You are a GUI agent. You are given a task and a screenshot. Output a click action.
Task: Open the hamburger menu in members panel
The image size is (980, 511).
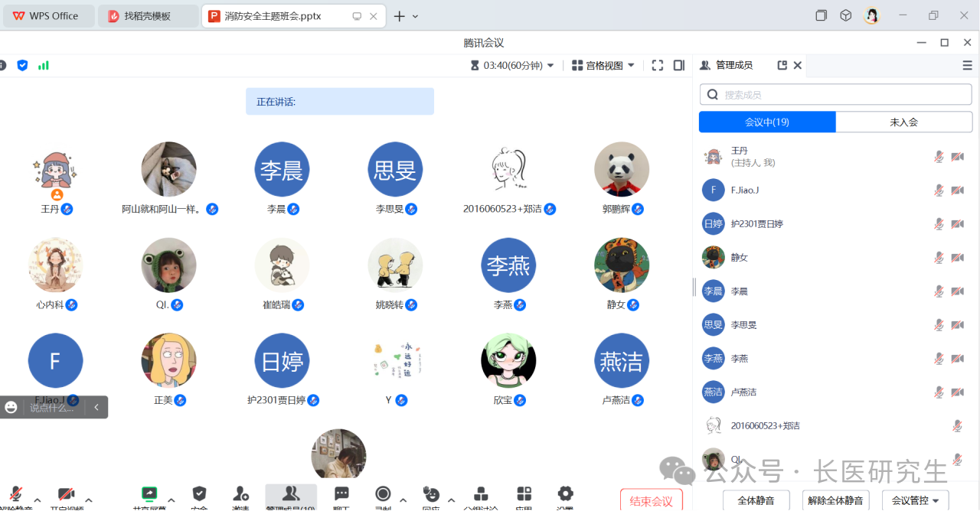967,66
